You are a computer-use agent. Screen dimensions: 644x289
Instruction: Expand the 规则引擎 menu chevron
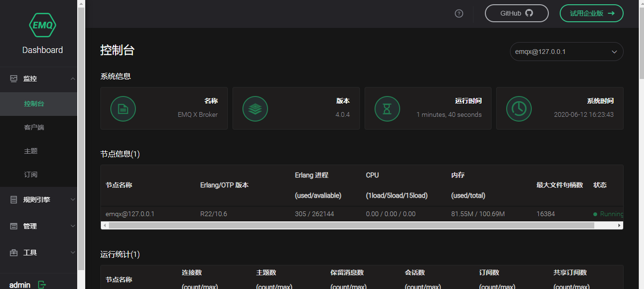73,200
